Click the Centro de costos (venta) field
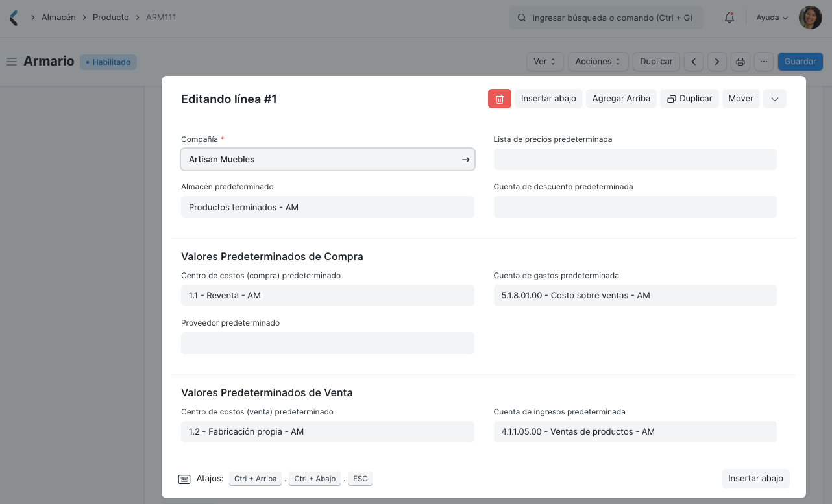Screen dimensions: 832x504 (x=328, y=432)
